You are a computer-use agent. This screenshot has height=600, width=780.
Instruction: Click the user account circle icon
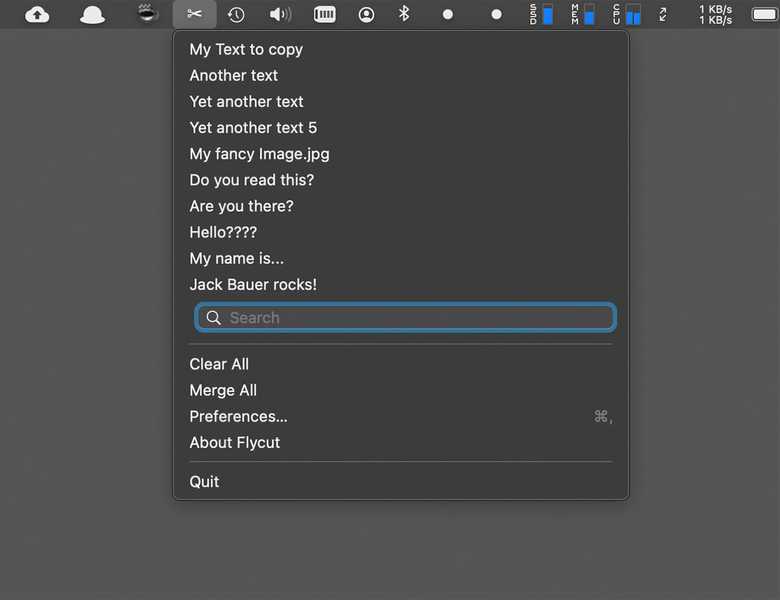coord(367,14)
